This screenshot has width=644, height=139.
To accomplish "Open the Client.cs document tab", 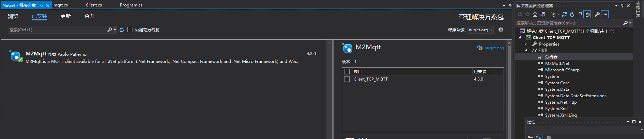I will pos(94,5).
